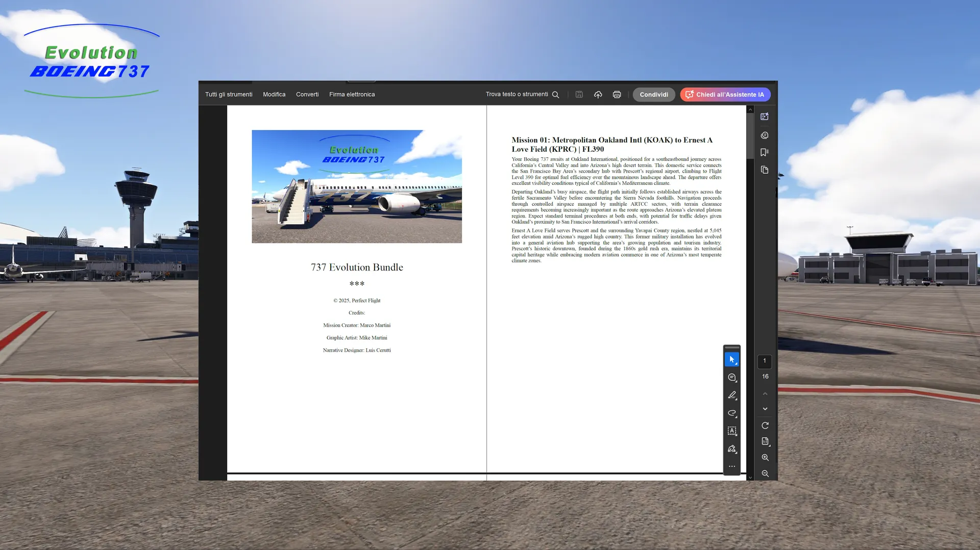
Task: Click the Mission 01 heading text
Action: coord(612,144)
